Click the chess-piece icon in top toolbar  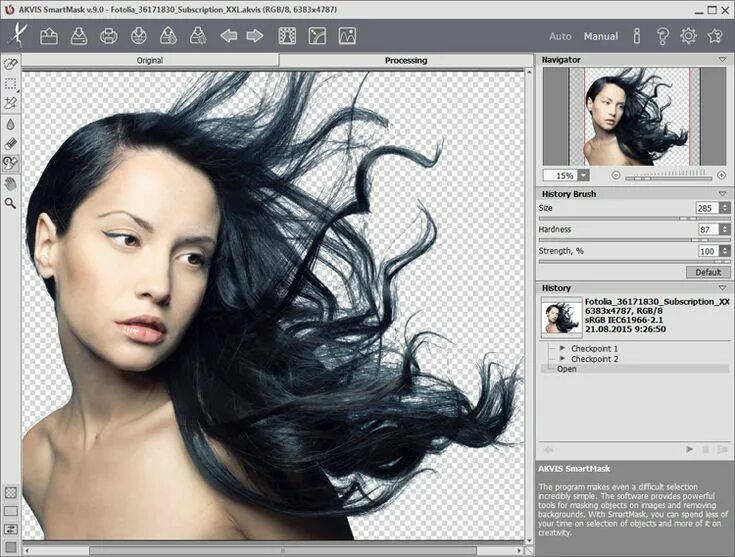287,36
